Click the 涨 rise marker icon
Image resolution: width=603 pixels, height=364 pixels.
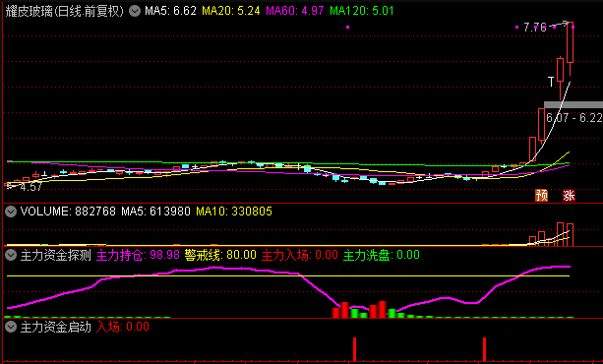click(569, 195)
